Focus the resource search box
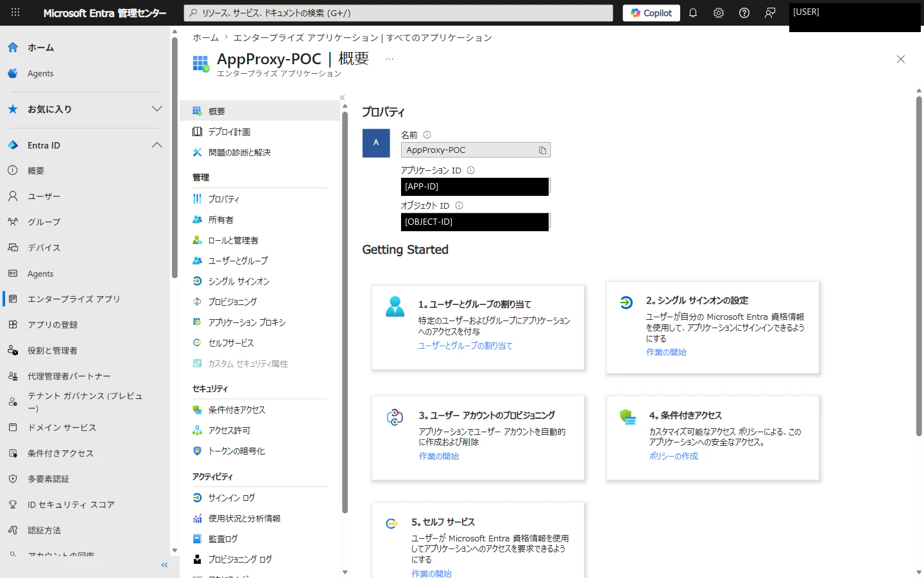The image size is (924, 578). [x=398, y=13]
